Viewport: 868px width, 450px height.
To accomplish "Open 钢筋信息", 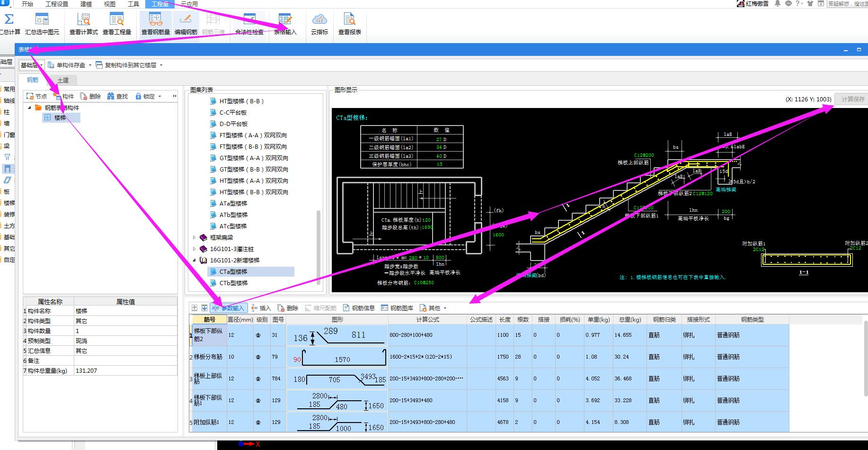I will pyautogui.click(x=359, y=308).
